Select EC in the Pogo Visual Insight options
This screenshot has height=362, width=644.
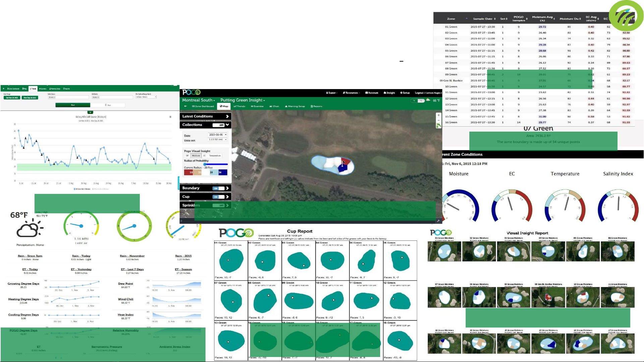(204, 155)
